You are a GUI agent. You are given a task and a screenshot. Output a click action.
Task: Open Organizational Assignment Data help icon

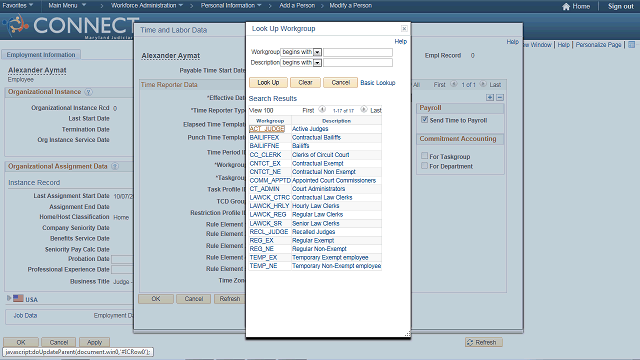[x=115, y=167]
